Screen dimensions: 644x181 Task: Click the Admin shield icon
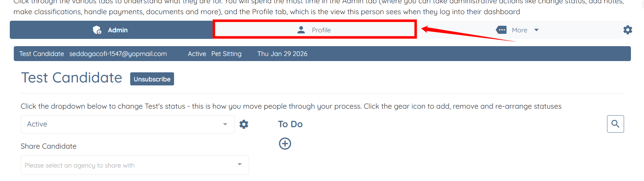click(x=97, y=30)
